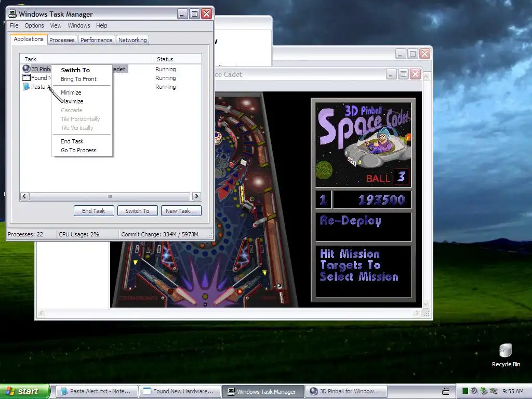This screenshot has width=532, height=399.
Task: Click the CPU usage tray icon
Action: [x=465, y=391]
